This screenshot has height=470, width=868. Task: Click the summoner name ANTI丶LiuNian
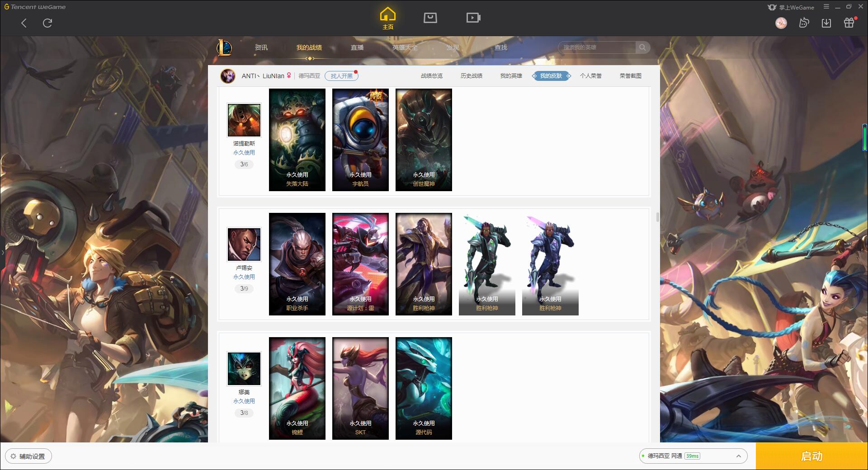tap(263, 76)
